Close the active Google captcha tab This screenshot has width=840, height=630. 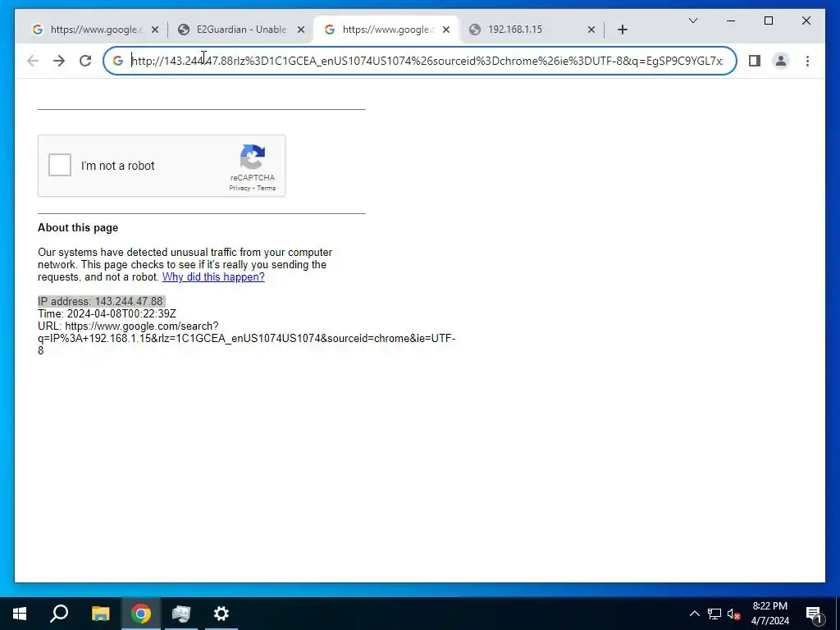point(445,30)
